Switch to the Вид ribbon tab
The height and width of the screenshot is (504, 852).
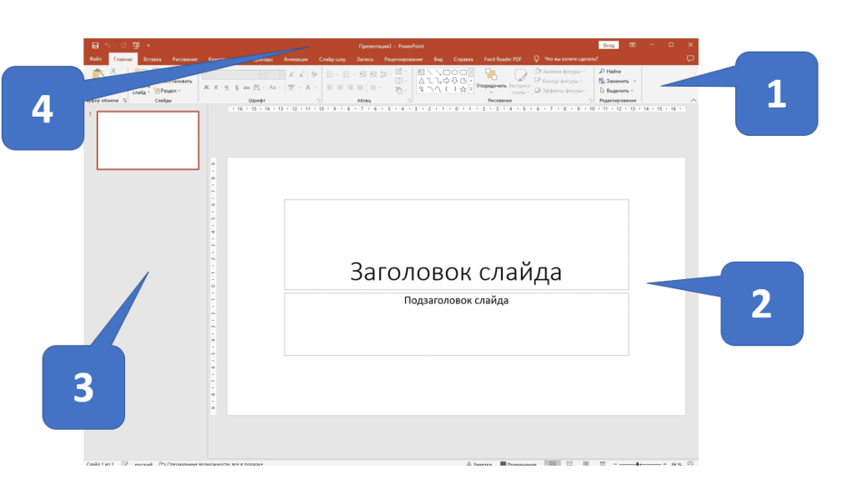coord(438,59)
